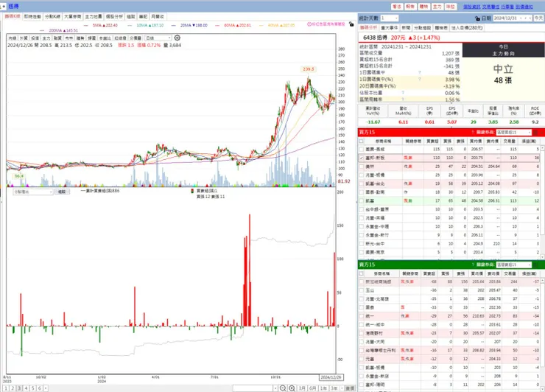Screen dimensions: 545x392
Task: Tick checkbox for buyer row with price 205.12
Action: click(x=362, y=183)
